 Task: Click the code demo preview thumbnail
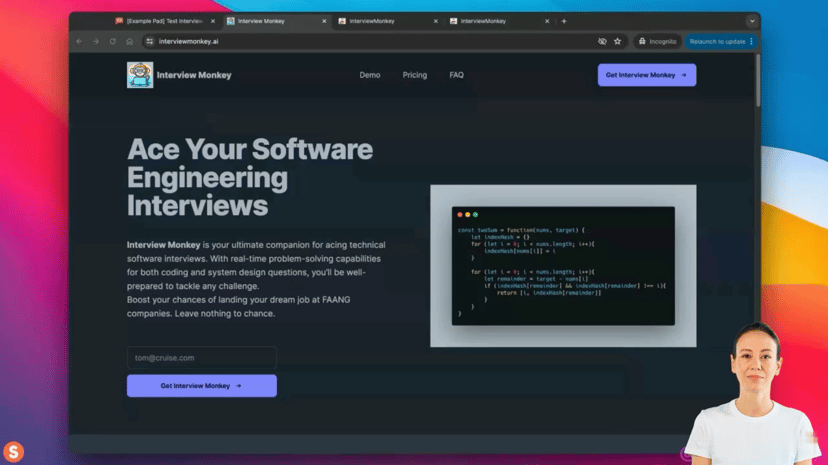click(563, 266)
